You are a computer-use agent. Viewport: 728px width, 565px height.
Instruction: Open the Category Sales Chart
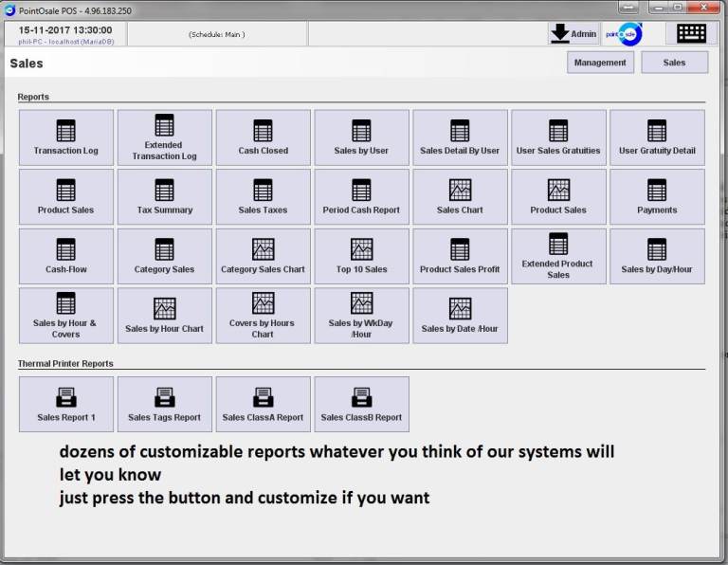coord(263,256)
